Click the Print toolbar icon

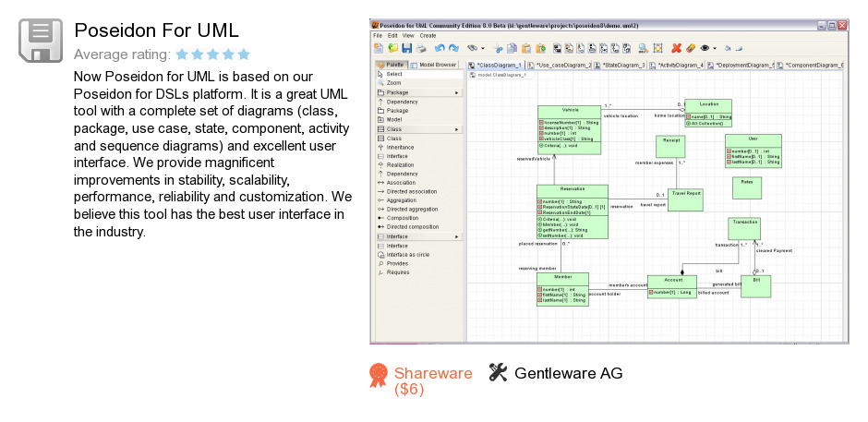coord(421,48)
